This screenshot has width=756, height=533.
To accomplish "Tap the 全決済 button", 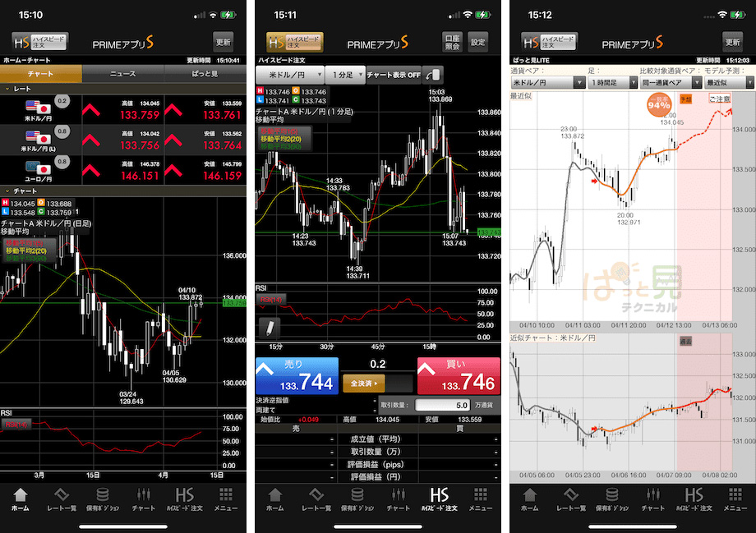I will pyautogui.click(x=363, y=384).
